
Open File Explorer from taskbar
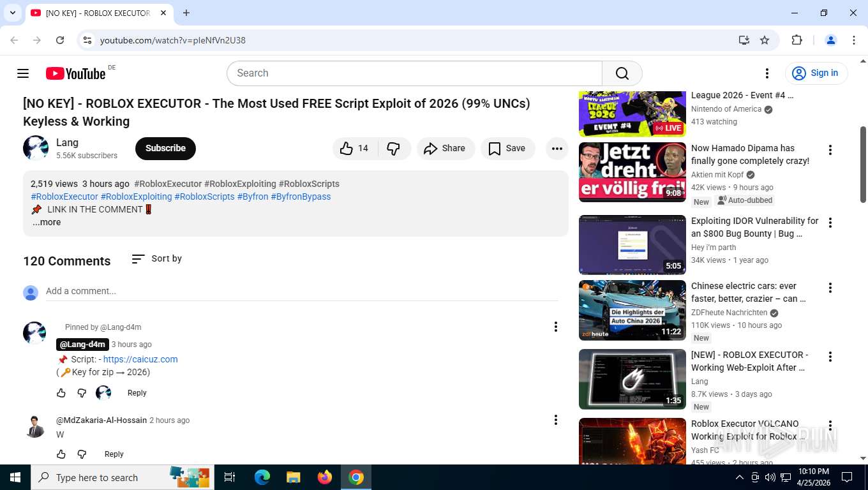click(293, 477)
